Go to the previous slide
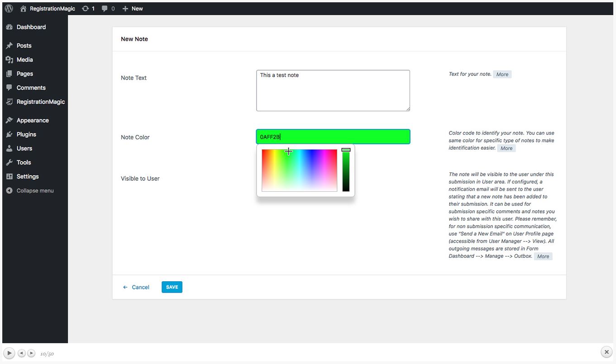Screen dimensions: 616x364 (x=22, y=353)
